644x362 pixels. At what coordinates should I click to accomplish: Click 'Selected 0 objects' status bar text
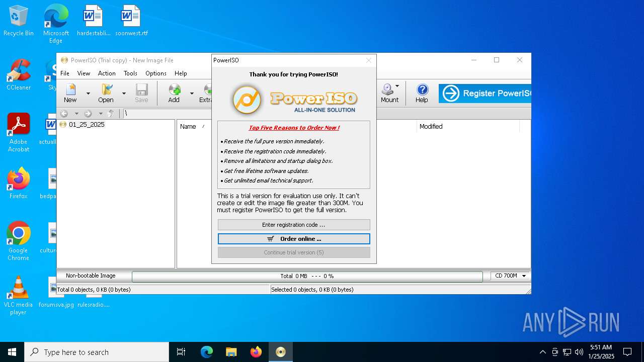312,290
